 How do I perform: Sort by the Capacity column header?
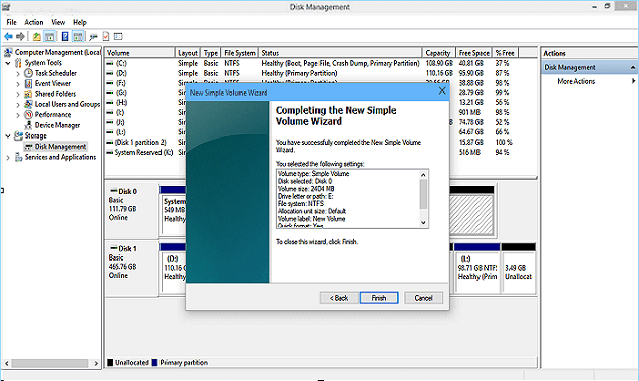coord(438,53)
